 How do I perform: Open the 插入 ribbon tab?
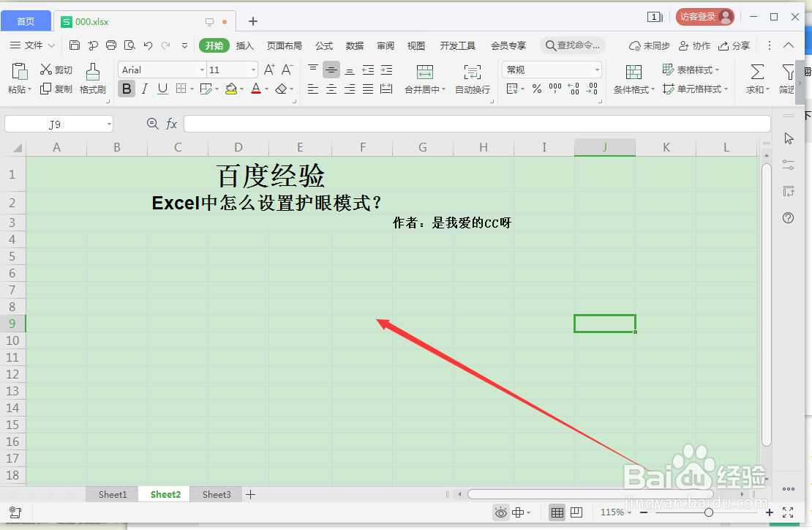point(244,45)
